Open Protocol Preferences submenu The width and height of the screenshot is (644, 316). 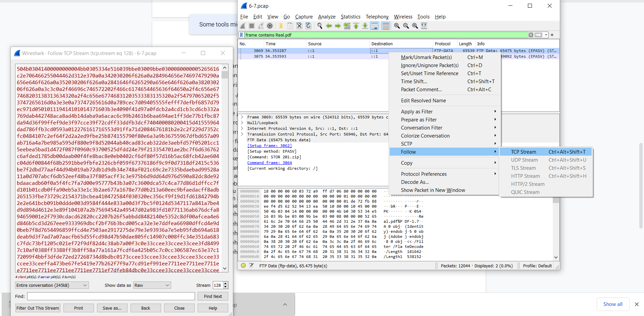[x=445, y=174]
